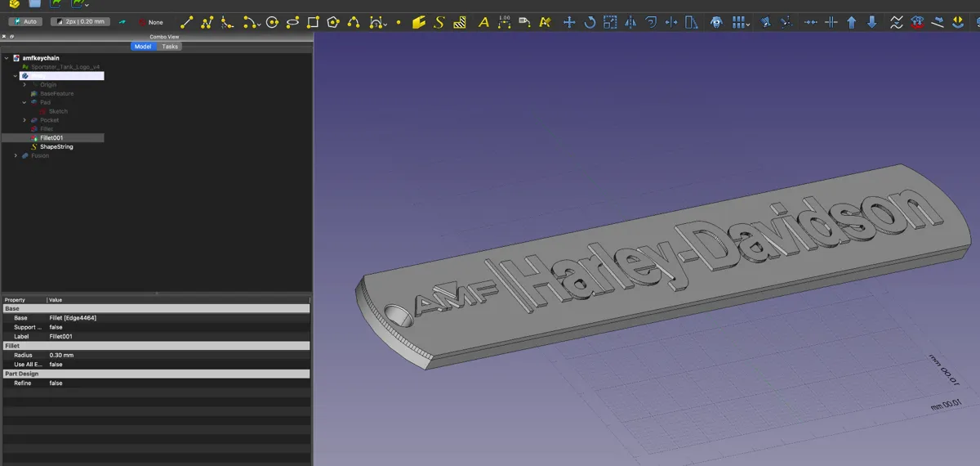Select Fillet001 in model tree
The image size is (980, 466).
tap(51, 137)
